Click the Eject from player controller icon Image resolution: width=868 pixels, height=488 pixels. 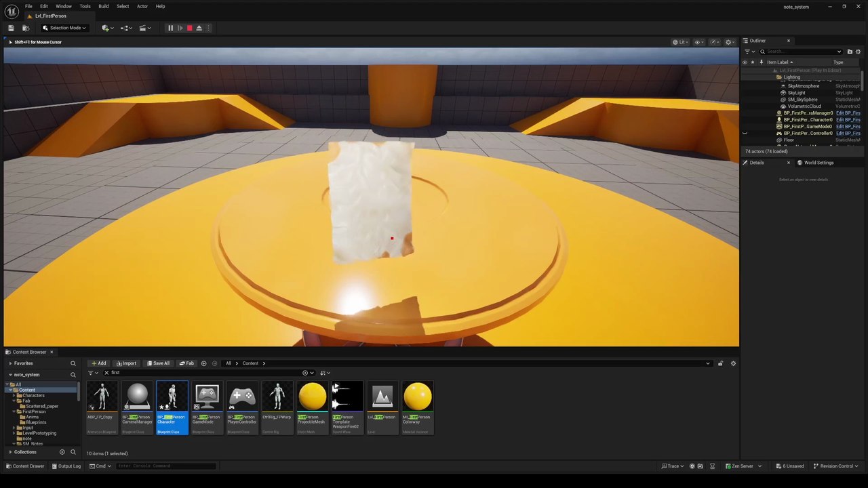point(199,28)
